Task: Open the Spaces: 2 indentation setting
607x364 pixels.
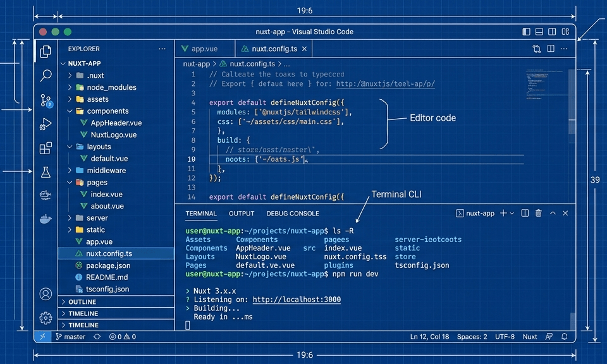Action: [x=472, y=337]
